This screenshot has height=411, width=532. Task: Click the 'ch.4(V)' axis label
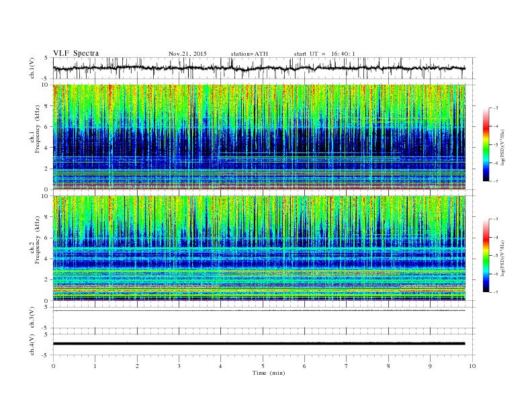coord(32,345)
